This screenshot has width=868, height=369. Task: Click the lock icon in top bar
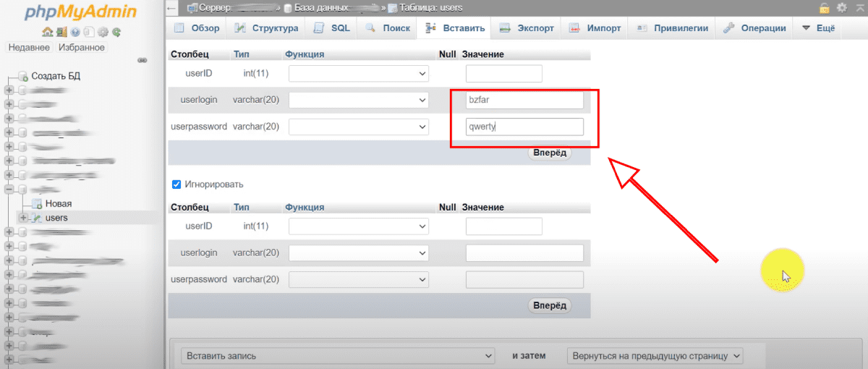tap(824, 8)
